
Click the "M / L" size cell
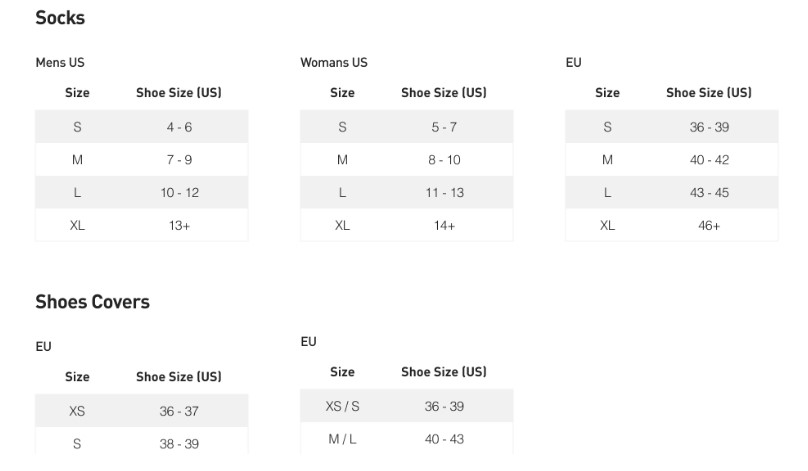click(342, 440)
